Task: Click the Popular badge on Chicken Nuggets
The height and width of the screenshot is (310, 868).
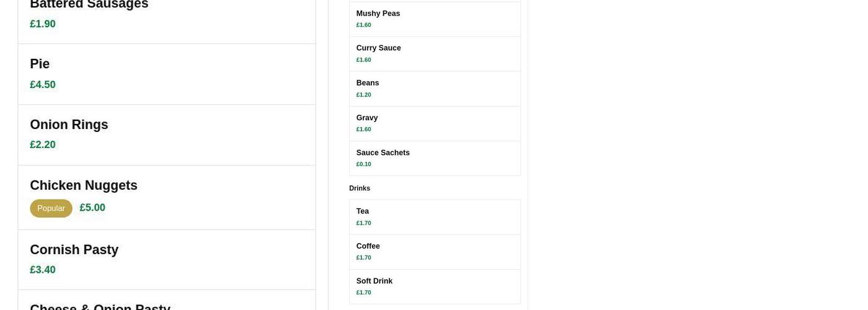Action: 51,208
